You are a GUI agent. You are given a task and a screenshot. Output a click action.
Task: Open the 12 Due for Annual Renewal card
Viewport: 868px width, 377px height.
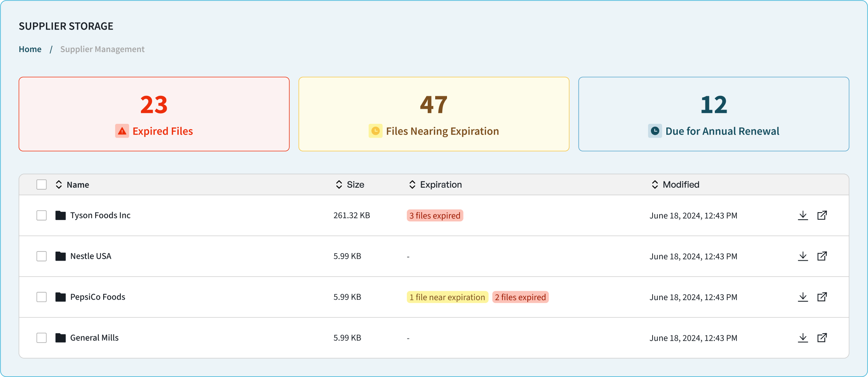[x=714, y=114]
